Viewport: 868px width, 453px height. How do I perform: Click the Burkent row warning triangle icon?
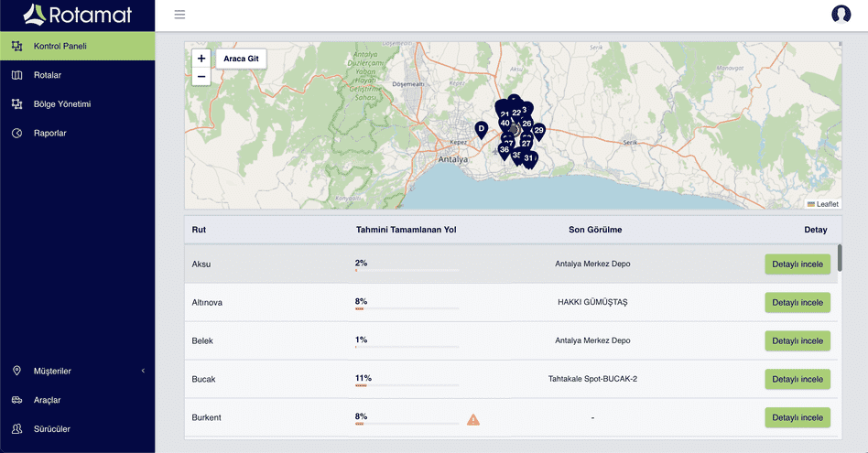473,419
